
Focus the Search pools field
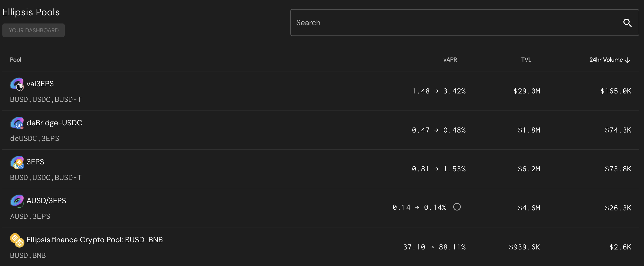pyautogui.click(x=450, y=23)
